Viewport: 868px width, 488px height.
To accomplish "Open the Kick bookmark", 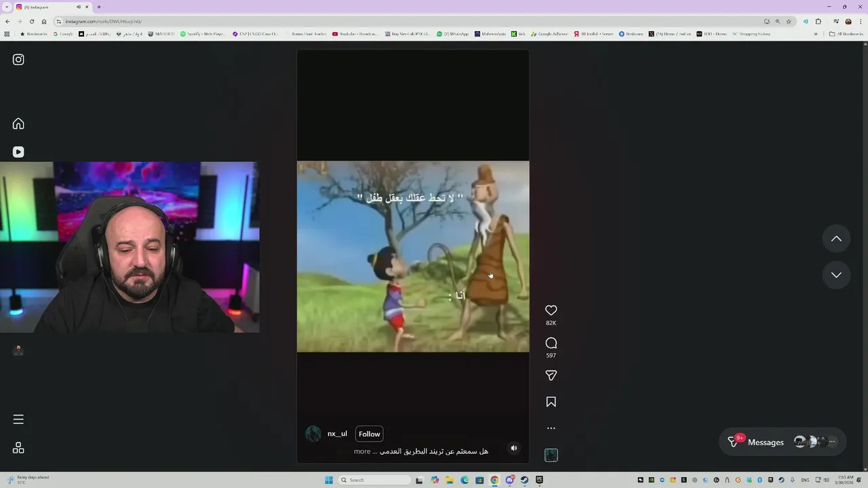I will (519, 34).
